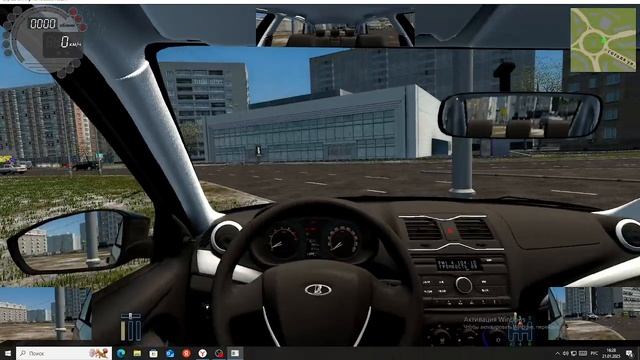This screenshot has height=360, width=640.
Task: Click the radio volume knob
Action: (464, 285)
